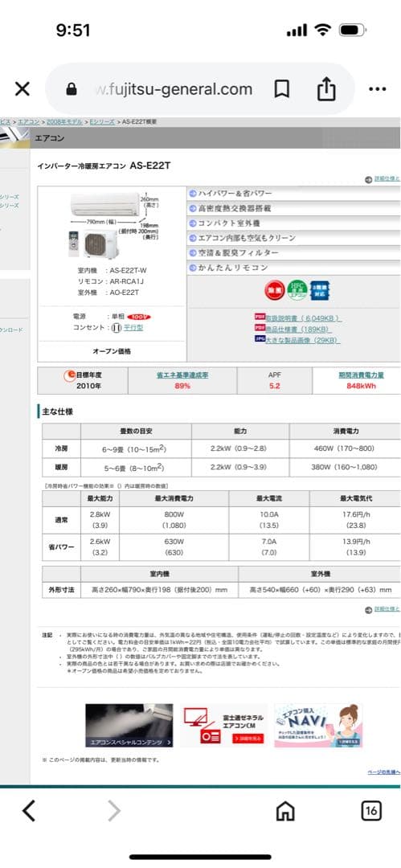The image size is (401, 868).
Task: Select the APF 5.2 value
Action: (275, 386)
